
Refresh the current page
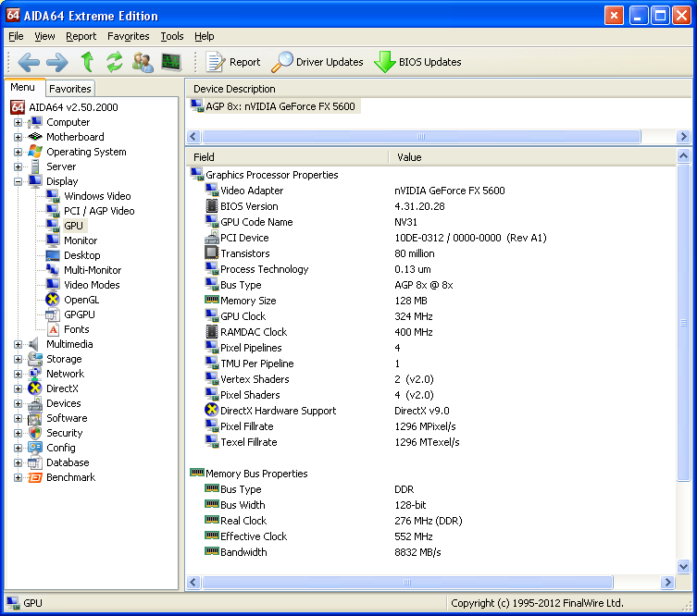114,62
